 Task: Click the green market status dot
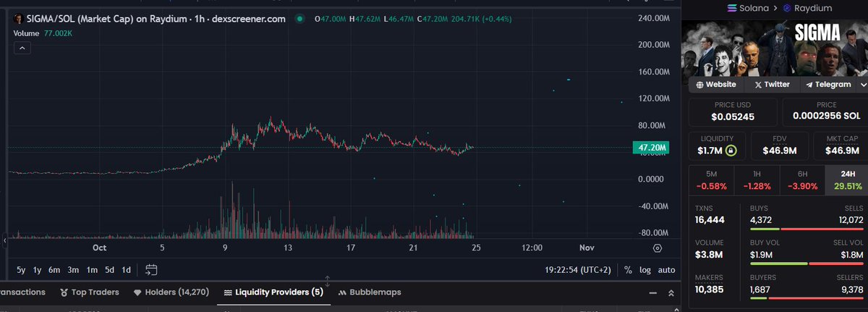[299, 18]
